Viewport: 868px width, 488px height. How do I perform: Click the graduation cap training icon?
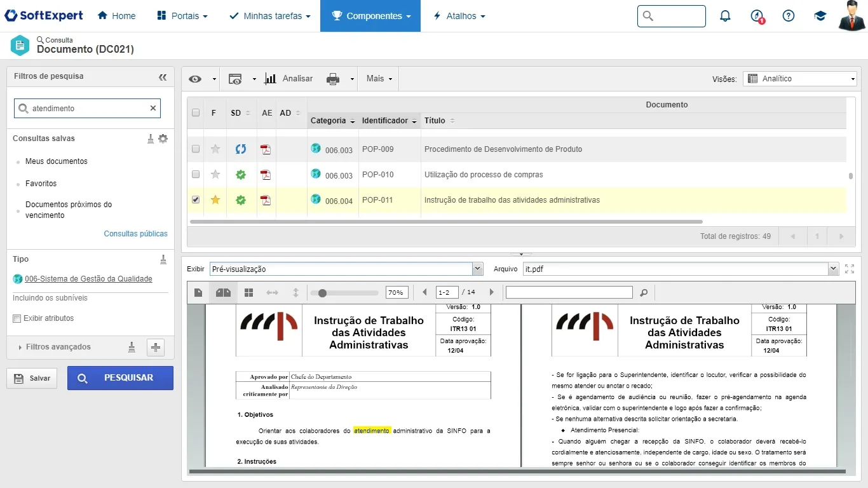point(820,16)
